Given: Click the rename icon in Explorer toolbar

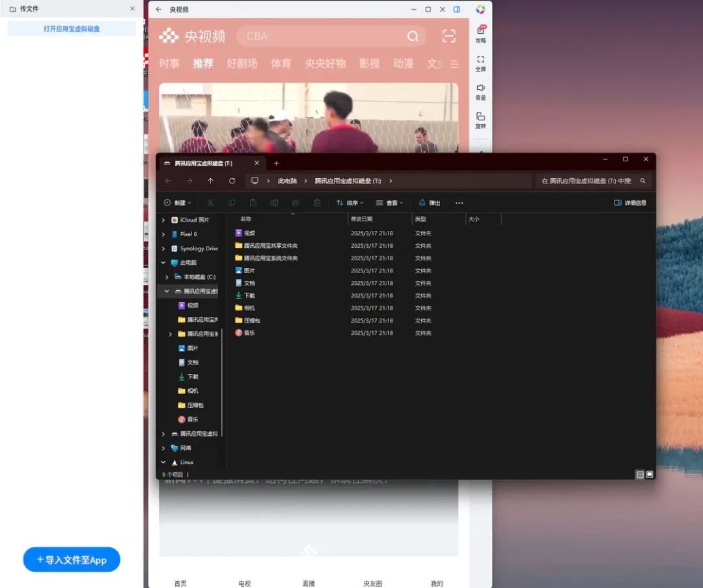Looking at the screenshot, I should click(x=275, y=203).
